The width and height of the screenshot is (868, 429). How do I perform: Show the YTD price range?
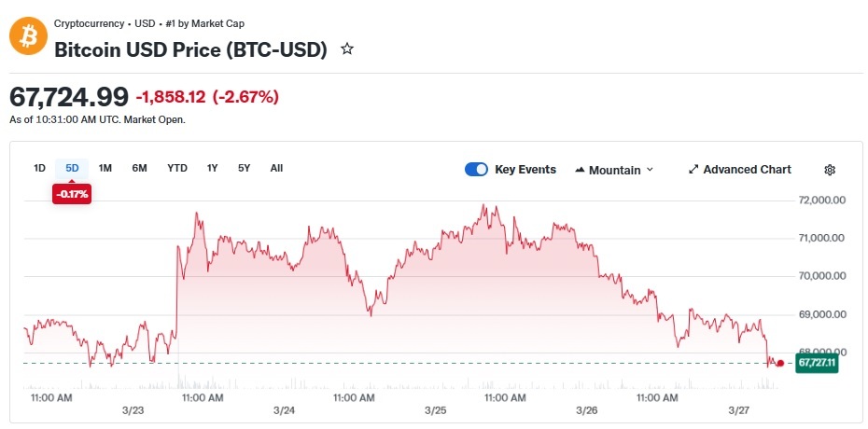(177, 168)
